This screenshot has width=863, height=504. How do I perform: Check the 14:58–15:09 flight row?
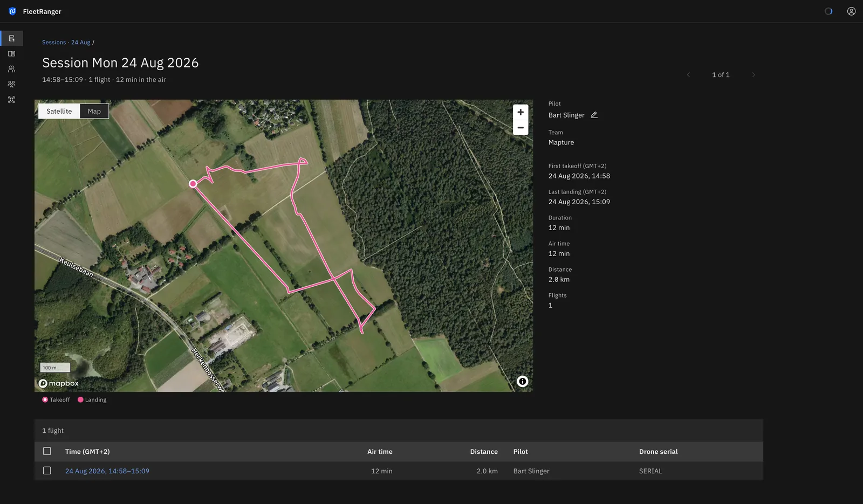click(47, 471)
